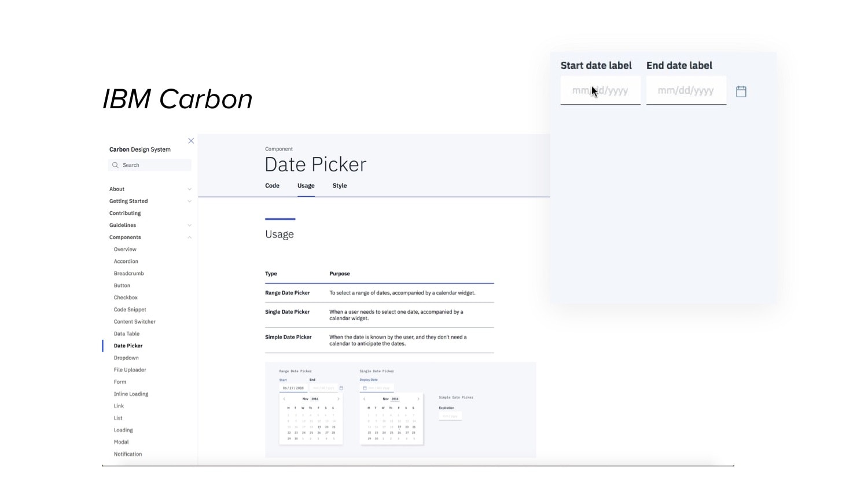
Task: Navigate to the Breadcrumb component
Action: tap(129, 274)
